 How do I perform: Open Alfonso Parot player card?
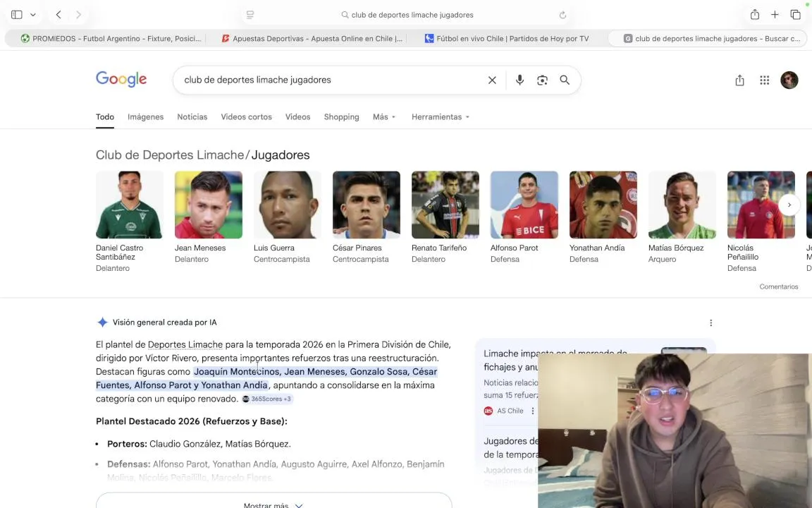coord(524,217)
